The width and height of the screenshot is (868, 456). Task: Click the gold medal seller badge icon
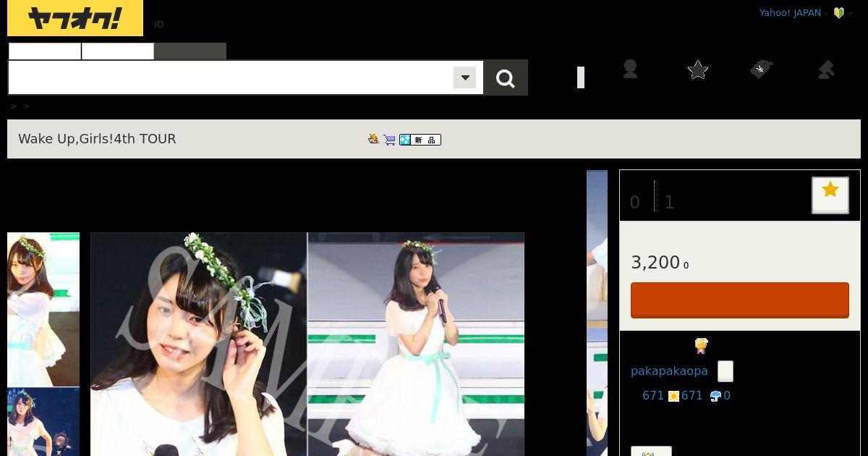(700, 345)
